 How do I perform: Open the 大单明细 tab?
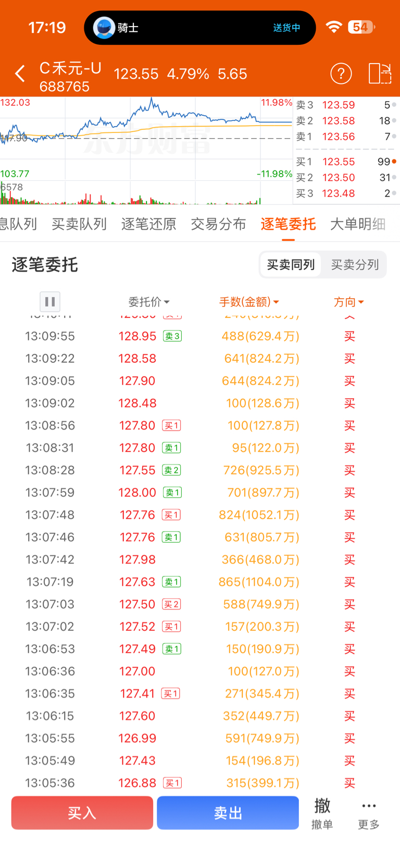358,224
